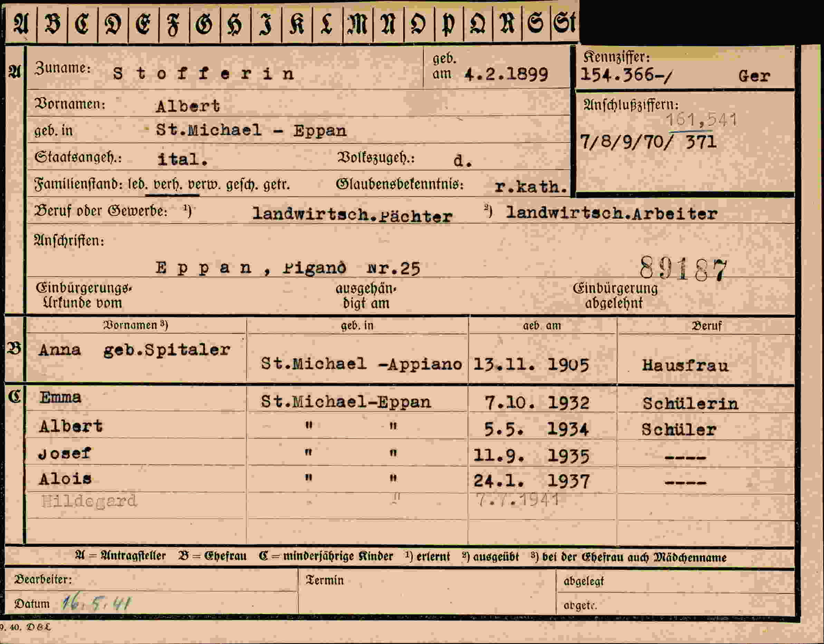
Task: Click the Volkszugeh. value 'd.'
Action: click(462, 160)
